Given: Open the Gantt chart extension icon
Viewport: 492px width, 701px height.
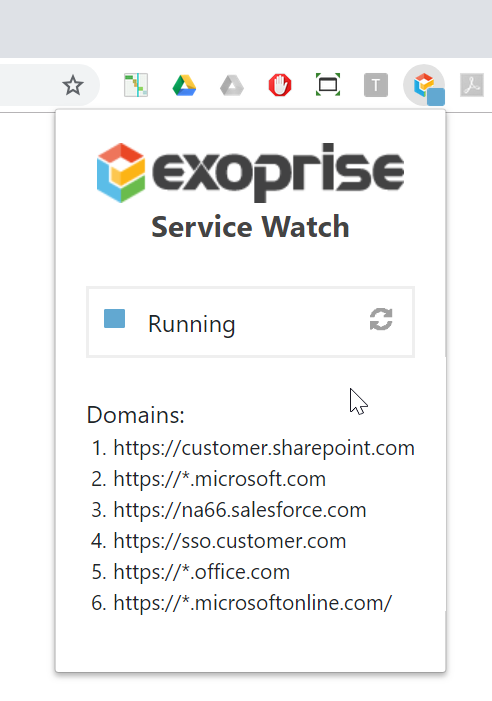Looking at the screenshot, I should 136,85.
